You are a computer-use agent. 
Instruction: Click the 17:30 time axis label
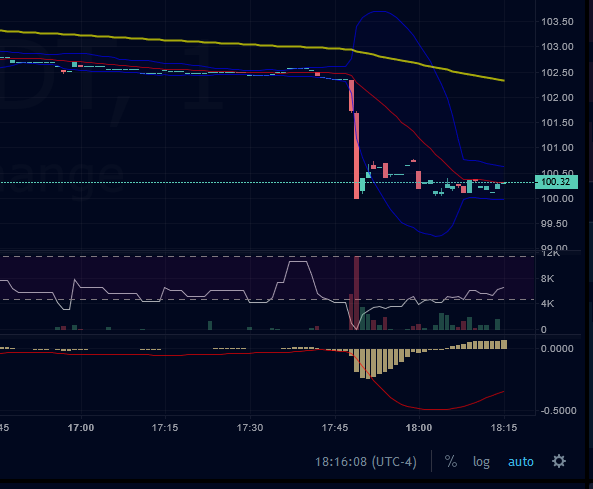click(250, 428)
